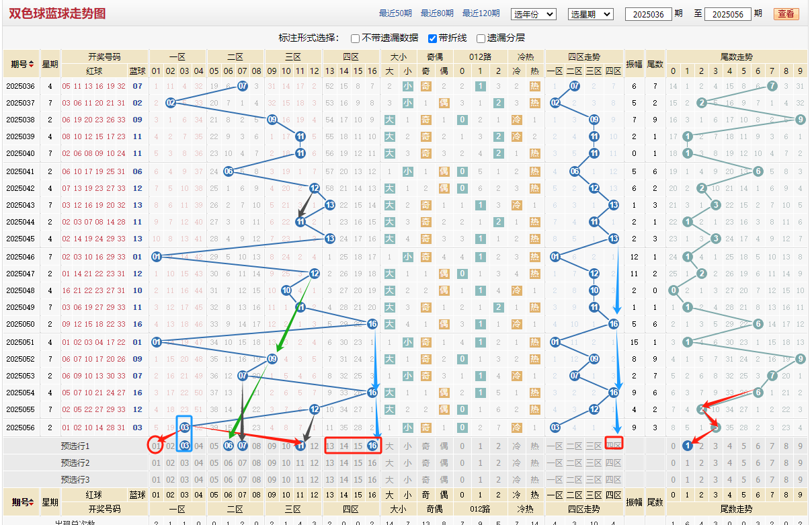Click tail trend ball 9 in row 2025038

point(800,120)
